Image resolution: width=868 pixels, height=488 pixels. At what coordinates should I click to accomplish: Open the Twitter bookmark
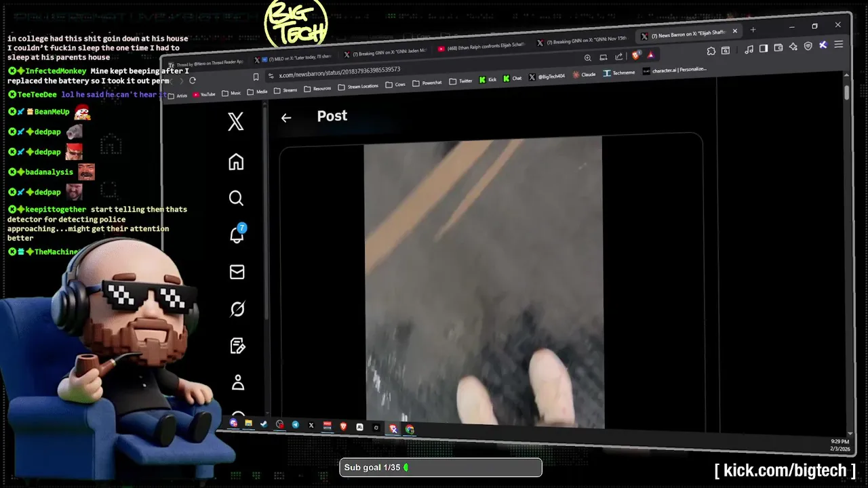[460, 81]
